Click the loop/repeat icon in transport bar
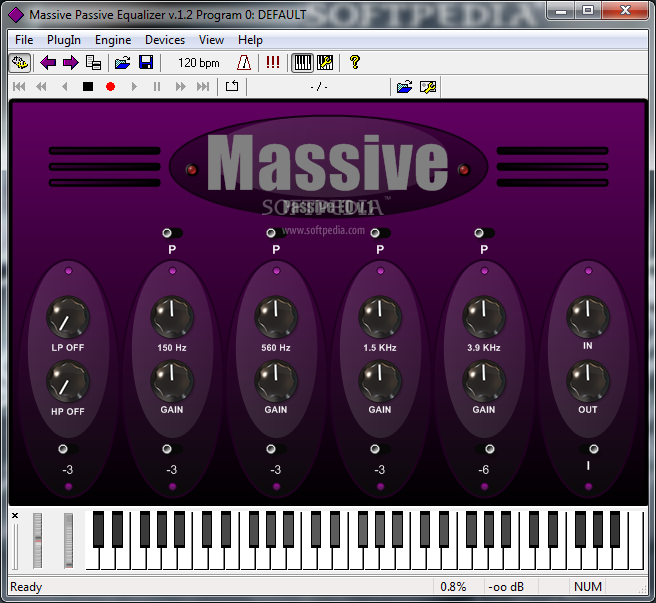This screenshot has height=603, width=656. 232,86
